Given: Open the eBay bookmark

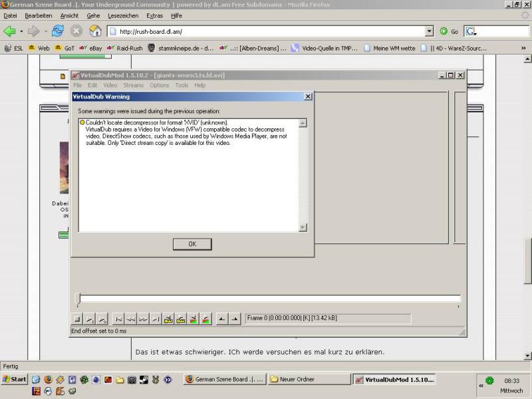Looking at the screenshot, I should click(91, 48).
